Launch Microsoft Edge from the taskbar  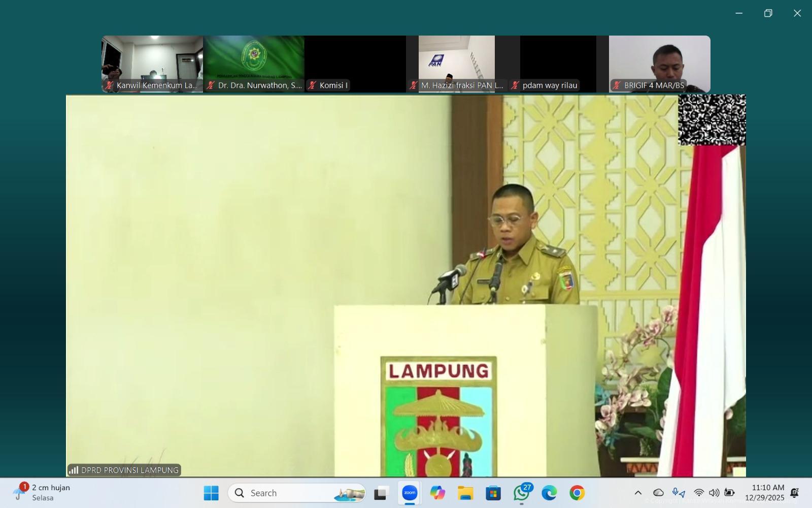click(x=549, y=493)
